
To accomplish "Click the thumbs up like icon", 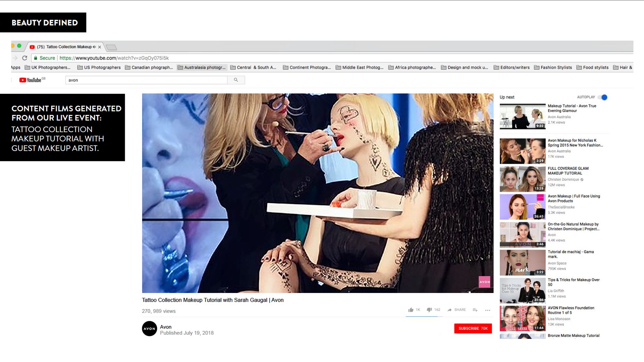I will tap(411, 310).
